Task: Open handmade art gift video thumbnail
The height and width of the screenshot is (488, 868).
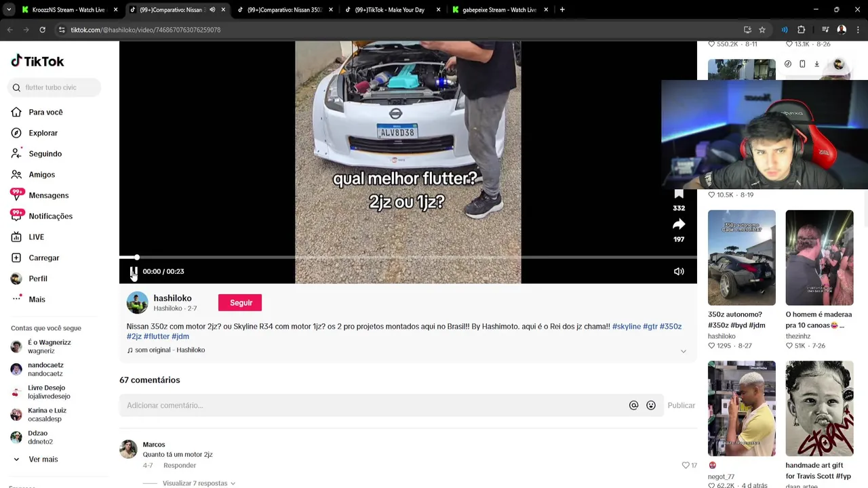Action: (819, 409)
